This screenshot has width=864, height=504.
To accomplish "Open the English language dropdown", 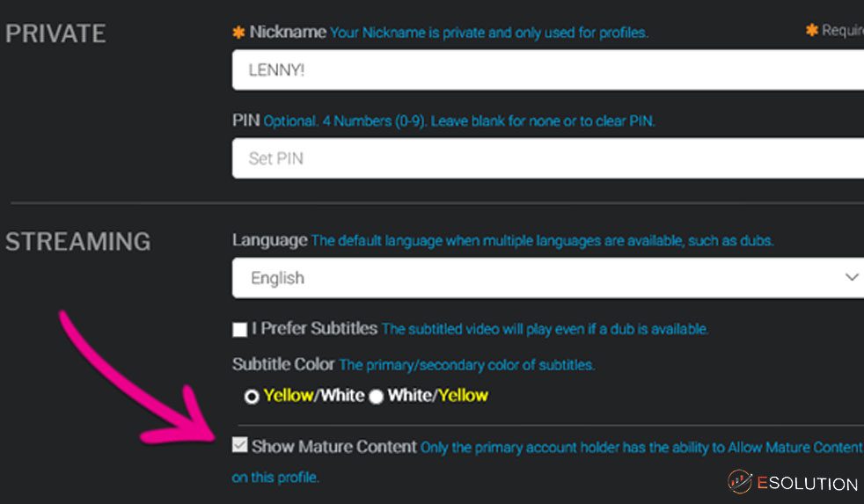I will point(548,278).
